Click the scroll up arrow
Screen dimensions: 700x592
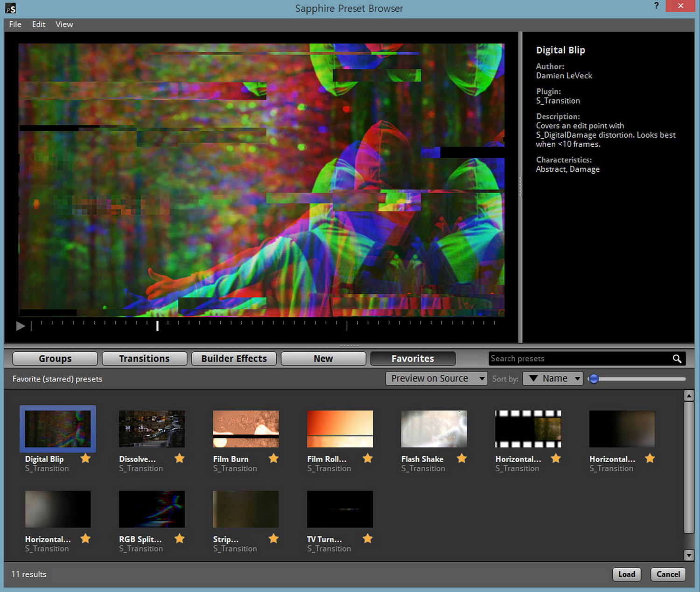(x=689, y=396)
